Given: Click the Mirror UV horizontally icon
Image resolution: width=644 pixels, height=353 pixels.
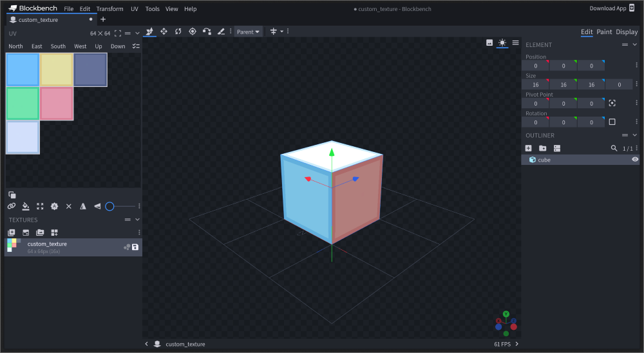Looking at the screenshot, I should click(83, 206).
